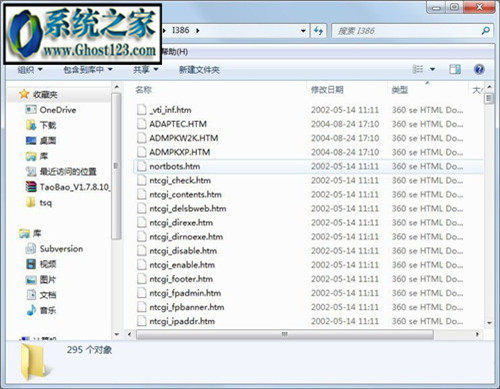Click the 295 个对象 status text
500x389 pixels.
point(89,350)
